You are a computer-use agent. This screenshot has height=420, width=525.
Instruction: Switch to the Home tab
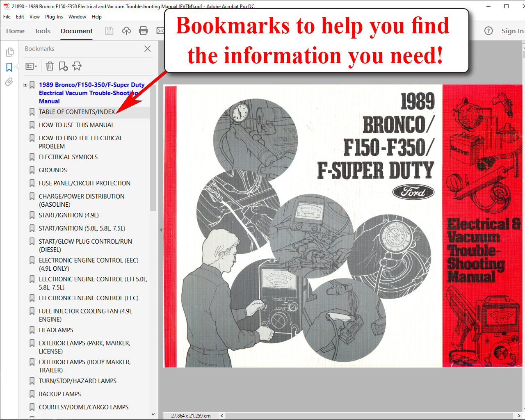(x=15, y=31)
